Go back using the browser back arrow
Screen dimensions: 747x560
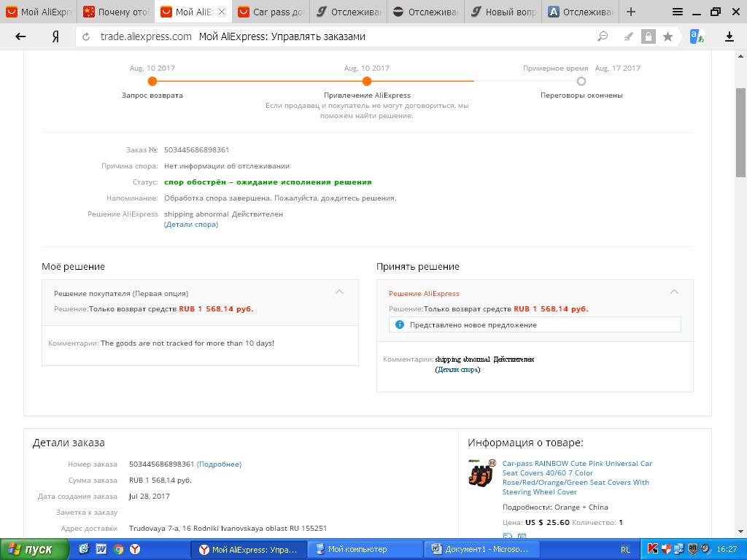20,36
